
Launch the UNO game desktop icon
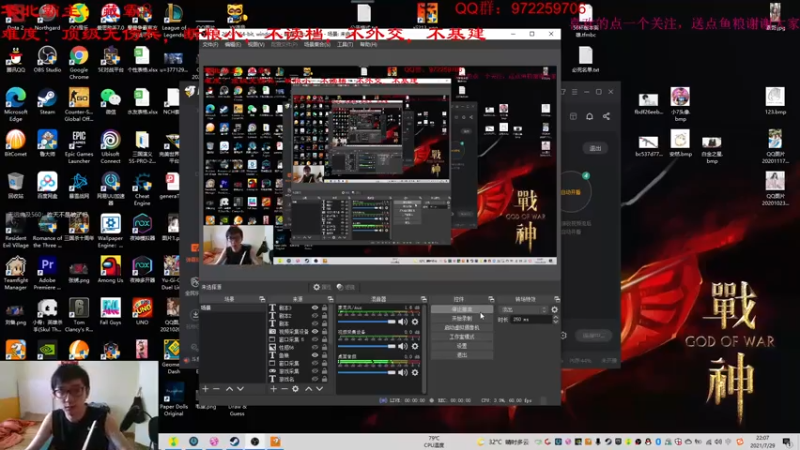point(142,312)
